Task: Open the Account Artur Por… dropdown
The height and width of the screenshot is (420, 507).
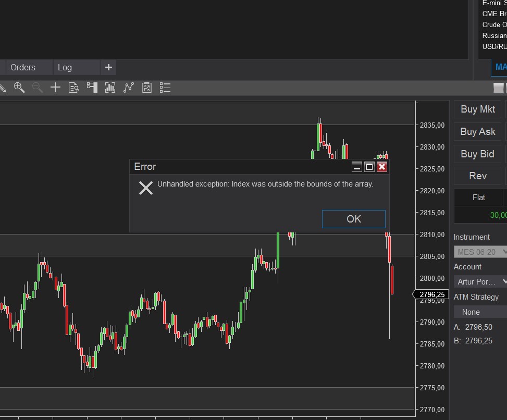Action: pos(480,281)
